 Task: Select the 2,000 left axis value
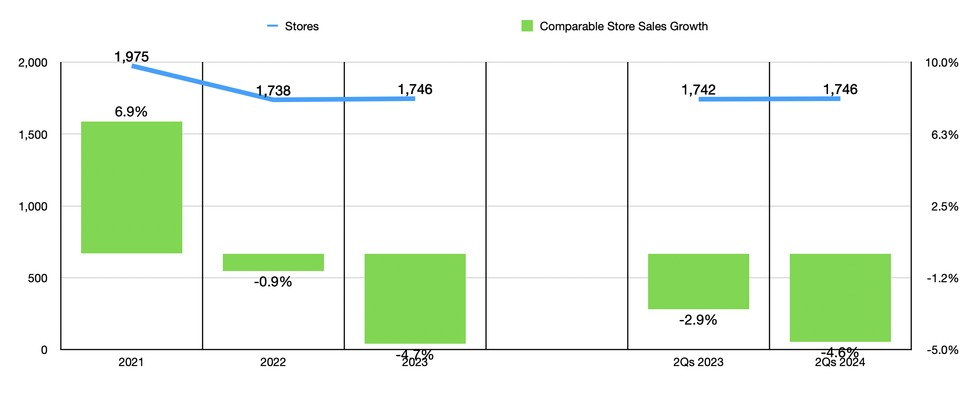(x=33, y=63)
